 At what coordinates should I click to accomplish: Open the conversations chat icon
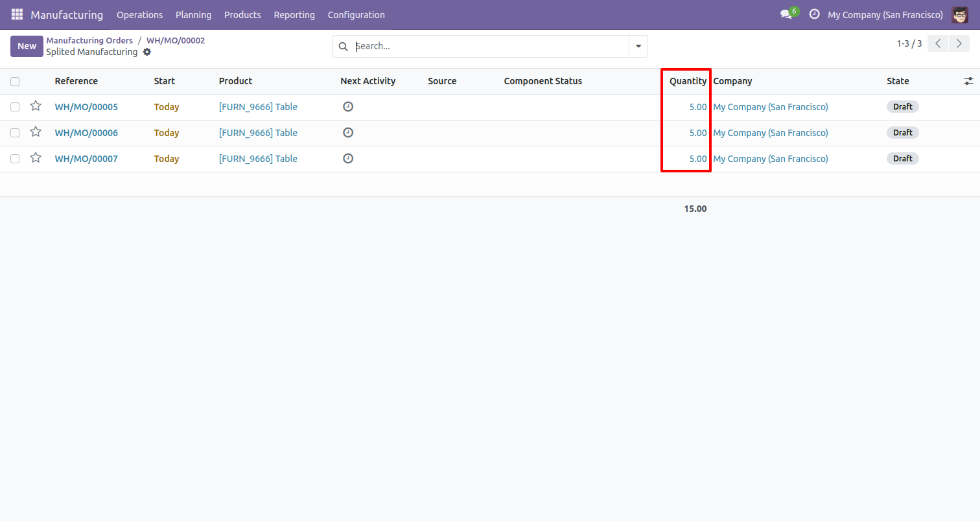[x=786, y=14]
